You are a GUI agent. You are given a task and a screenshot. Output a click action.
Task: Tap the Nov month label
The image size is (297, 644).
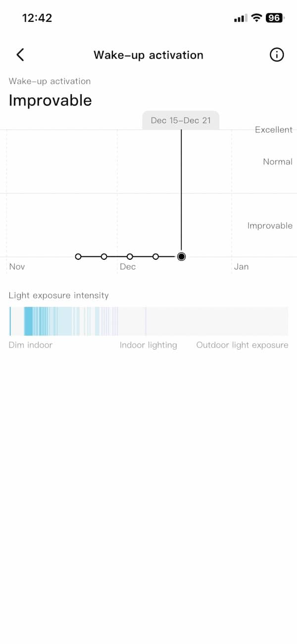pyautogui.click(x=17, y=267)
